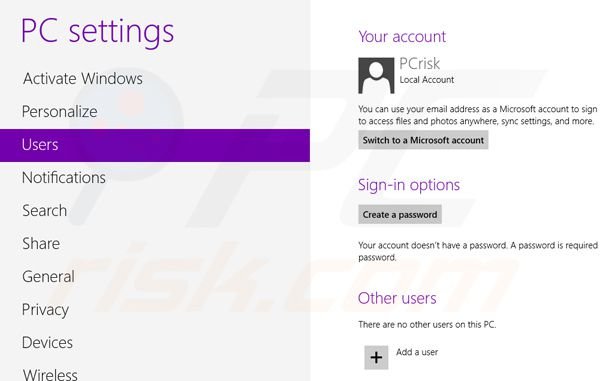Select the highlighted Users category
The image size is (600, 381).
click(x=155, y=145)
